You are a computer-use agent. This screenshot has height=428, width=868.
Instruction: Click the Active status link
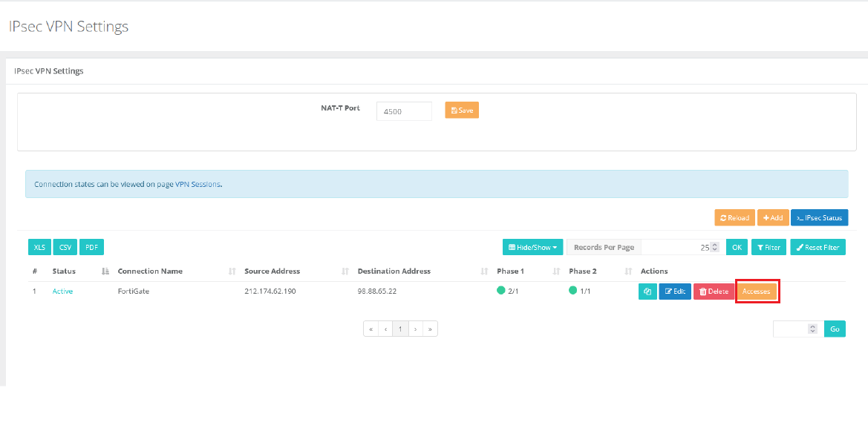pyautogui.click(x=62, y=292)
